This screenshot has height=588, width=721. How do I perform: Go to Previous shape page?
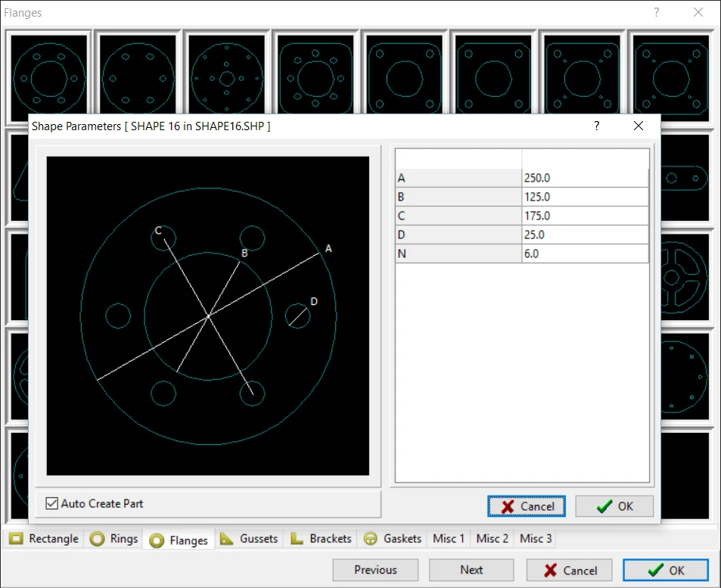(375, 570)
